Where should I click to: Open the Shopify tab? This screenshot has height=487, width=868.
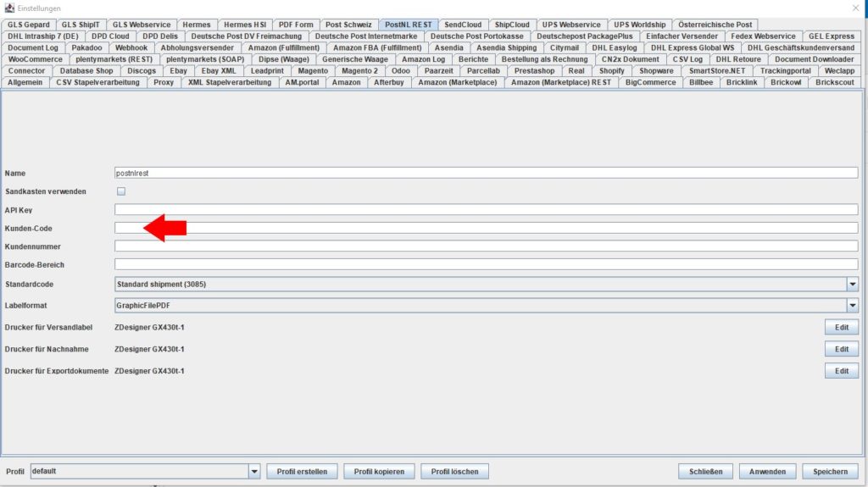pos(612,71)
